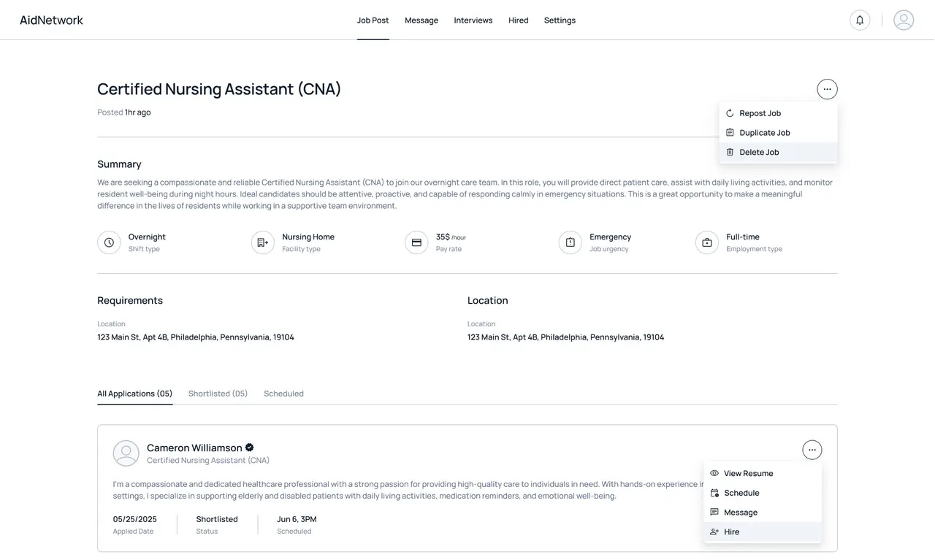Click the verified badge beside Cameron Williamson
935x560 pixels.
click(x=249, y=448)
